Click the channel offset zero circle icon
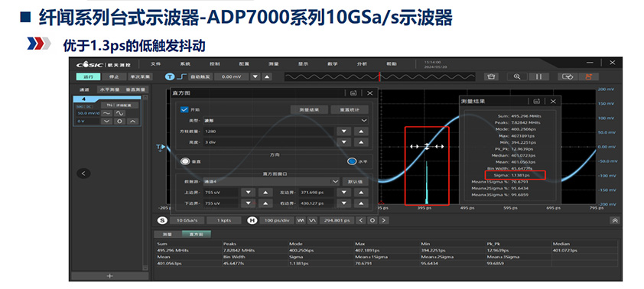Screen dimensions: 644x289 tap(120, 122)
